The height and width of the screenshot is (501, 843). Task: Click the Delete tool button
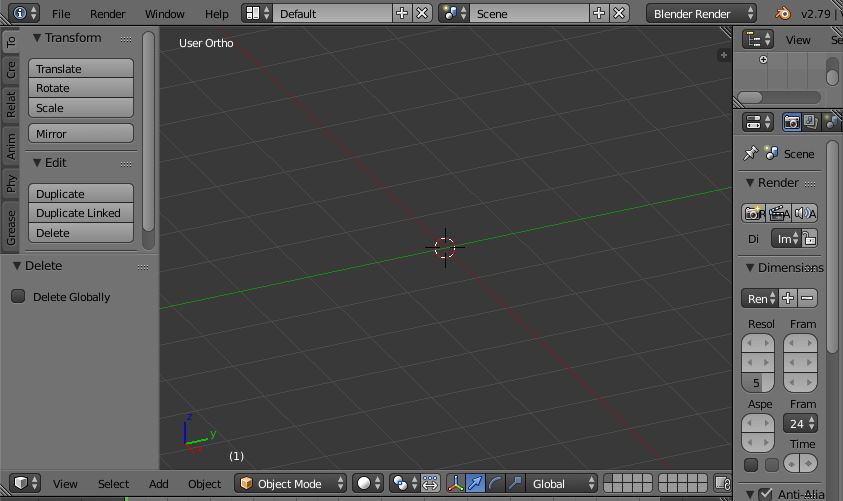coord(81,233)
